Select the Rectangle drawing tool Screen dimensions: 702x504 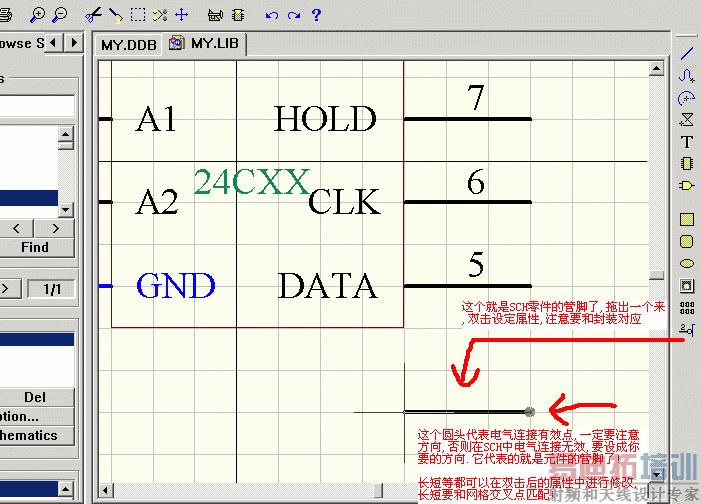point(687,219)
